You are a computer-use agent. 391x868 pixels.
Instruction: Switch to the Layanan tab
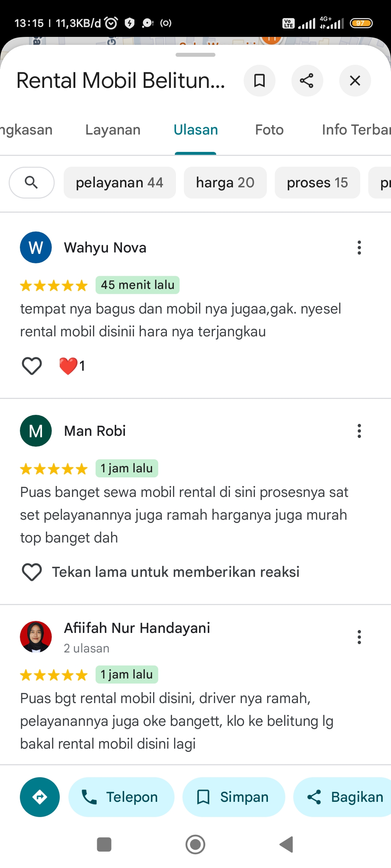tap(113, 130)
